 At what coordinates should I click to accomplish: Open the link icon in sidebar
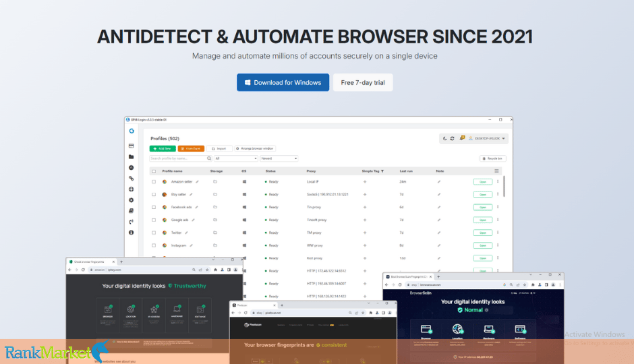coord(132,178)
